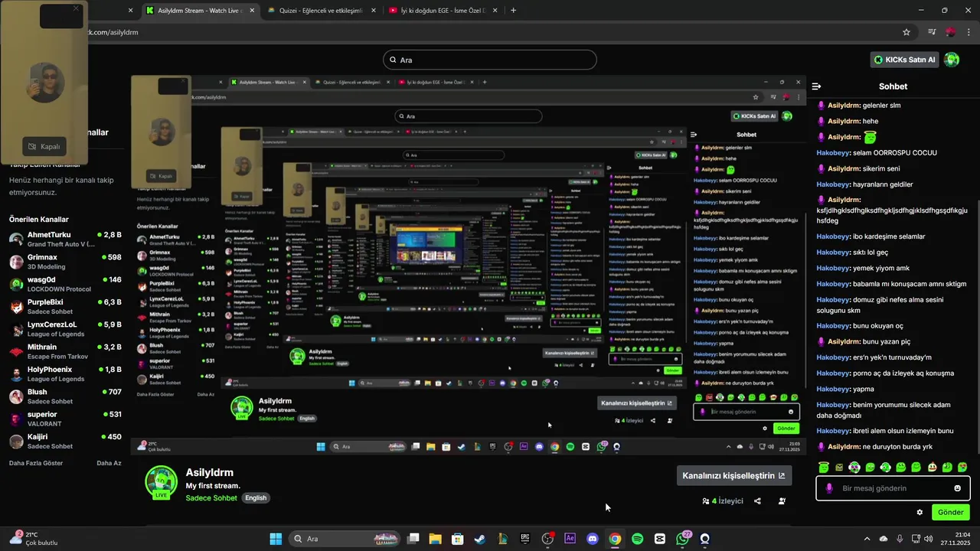Open Mithrain recommended channel

65,351
